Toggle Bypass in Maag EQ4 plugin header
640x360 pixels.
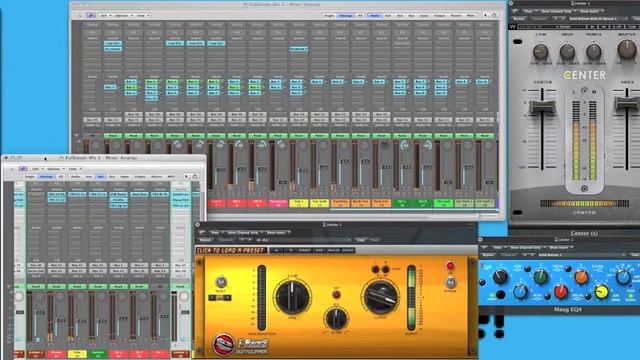click(488, 255)
